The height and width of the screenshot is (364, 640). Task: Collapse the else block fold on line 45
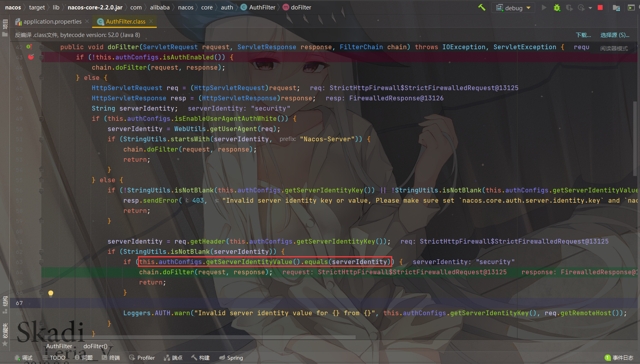41,78
